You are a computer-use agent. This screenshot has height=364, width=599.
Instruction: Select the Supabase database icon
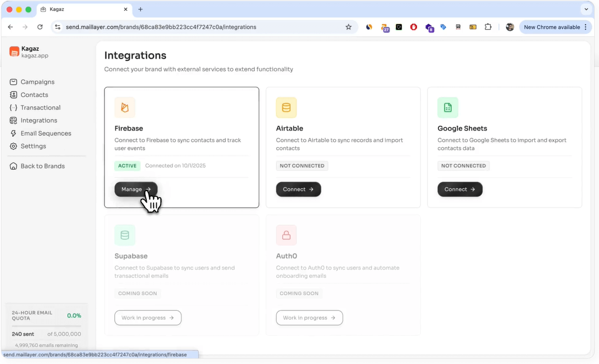[124, 235]
